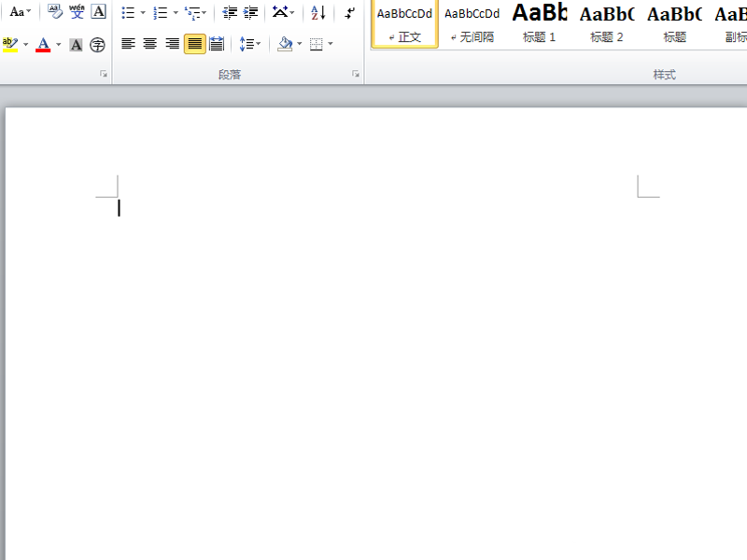Toggle show paragraph marks button
This screenshot has width=747, height=560.
tap(349, 12)
